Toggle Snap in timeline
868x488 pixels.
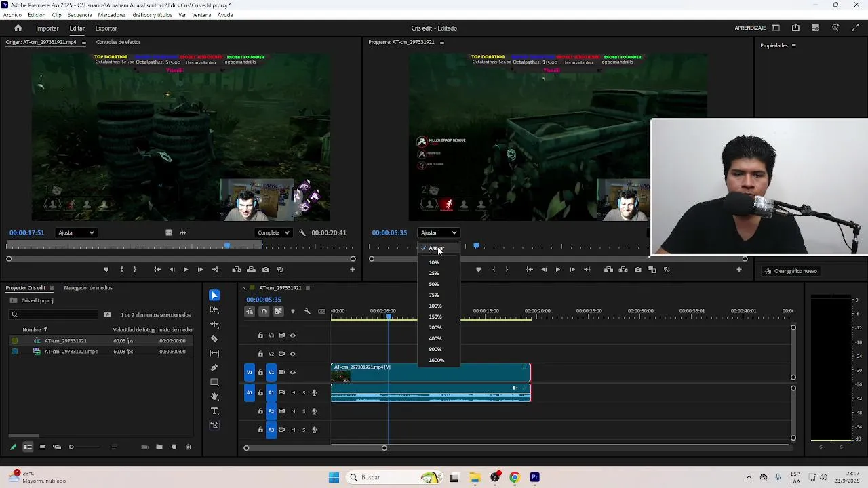[x=264, y=311]
